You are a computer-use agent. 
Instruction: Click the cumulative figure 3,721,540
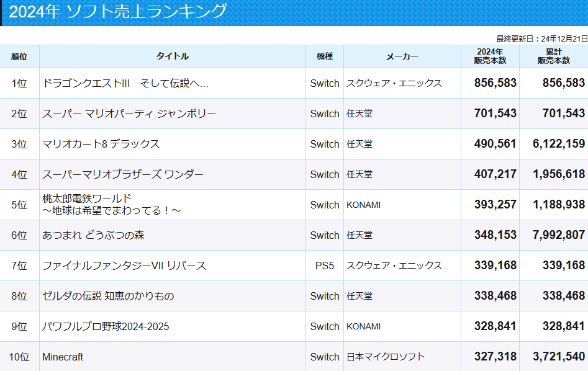(x=559, y=356)
